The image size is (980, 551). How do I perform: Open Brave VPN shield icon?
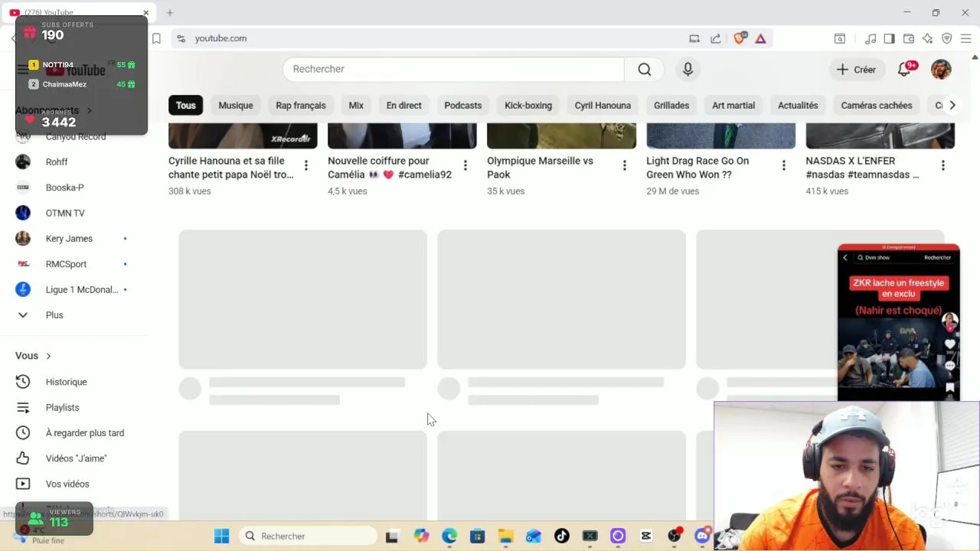(x=946, y=38)
